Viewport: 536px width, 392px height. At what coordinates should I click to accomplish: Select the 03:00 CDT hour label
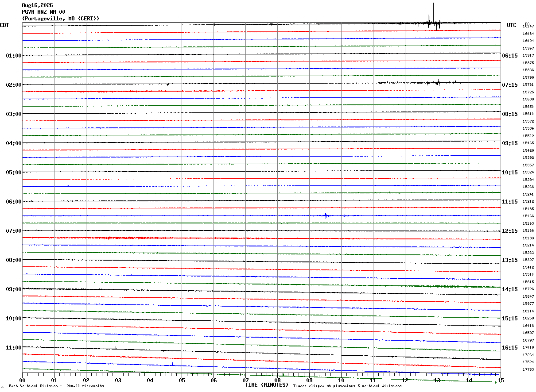[14, 114]
